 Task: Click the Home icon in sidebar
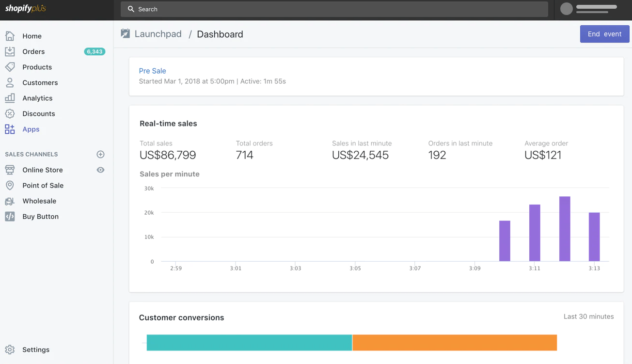(10, 36)
